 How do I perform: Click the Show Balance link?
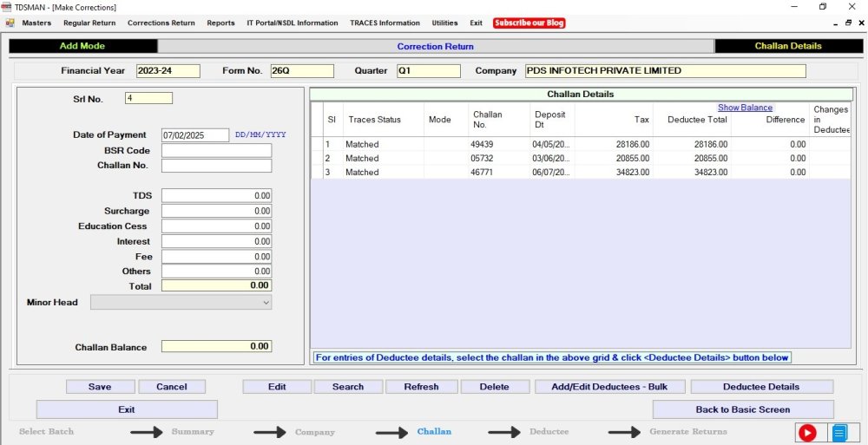tap(745, 108)
